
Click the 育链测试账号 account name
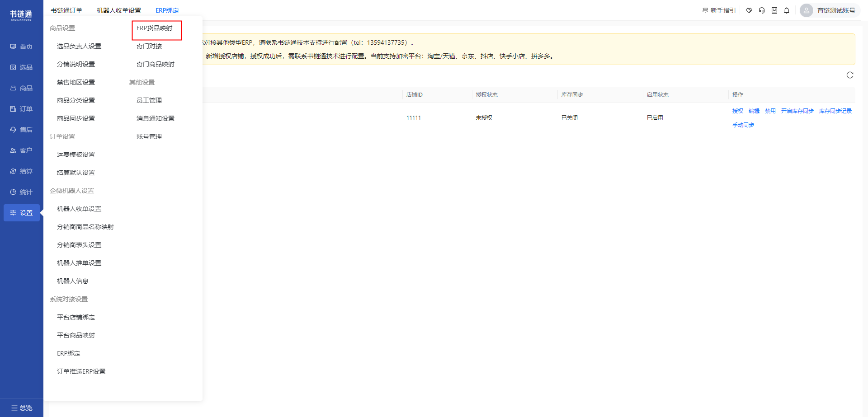[x=836, y=10]
